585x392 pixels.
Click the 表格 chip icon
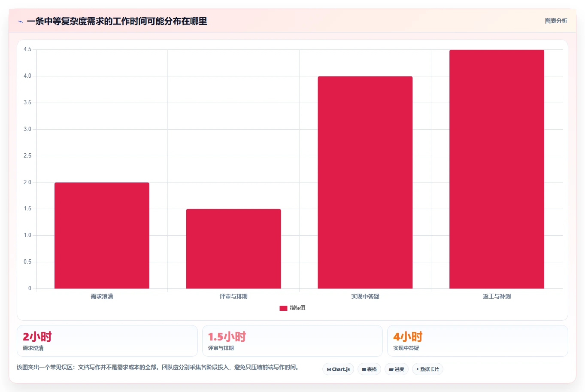[x=364, y=369]
